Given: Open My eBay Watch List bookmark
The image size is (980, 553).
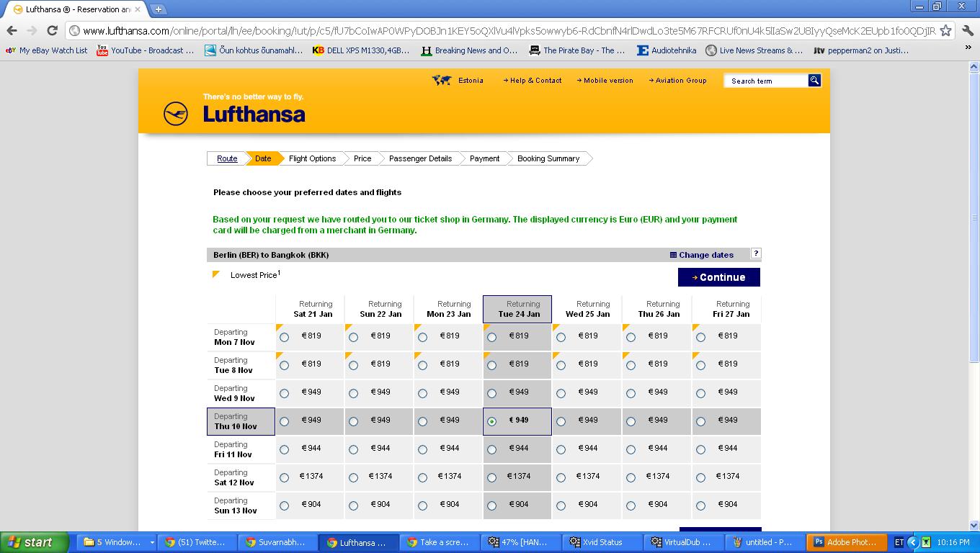Looking at the screenshot, I should pos(46,50).
